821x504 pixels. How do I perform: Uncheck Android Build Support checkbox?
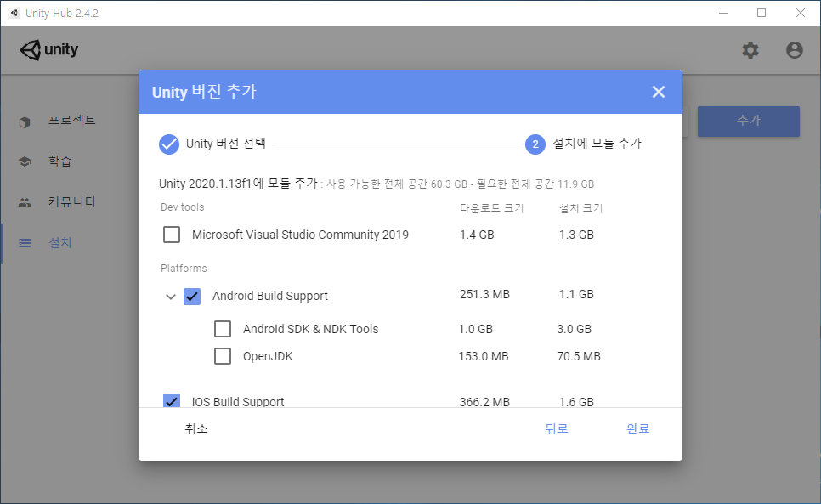192,297
